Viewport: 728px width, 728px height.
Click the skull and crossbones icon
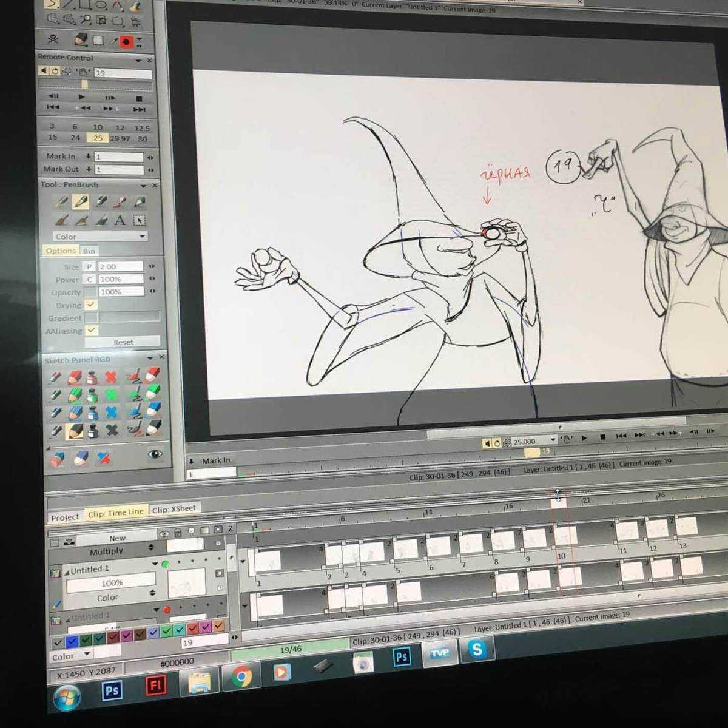(x=54, y=40)
